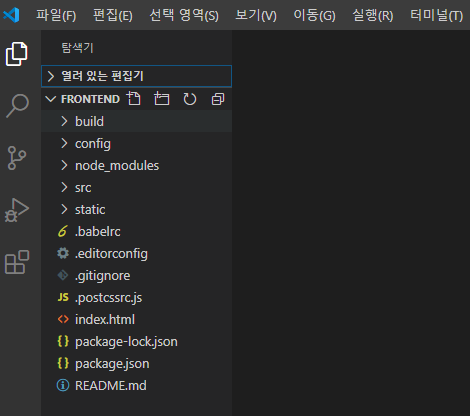470x416 pixels.
Task: Select the node_modules folder name
Action: [x=117, y=166]
